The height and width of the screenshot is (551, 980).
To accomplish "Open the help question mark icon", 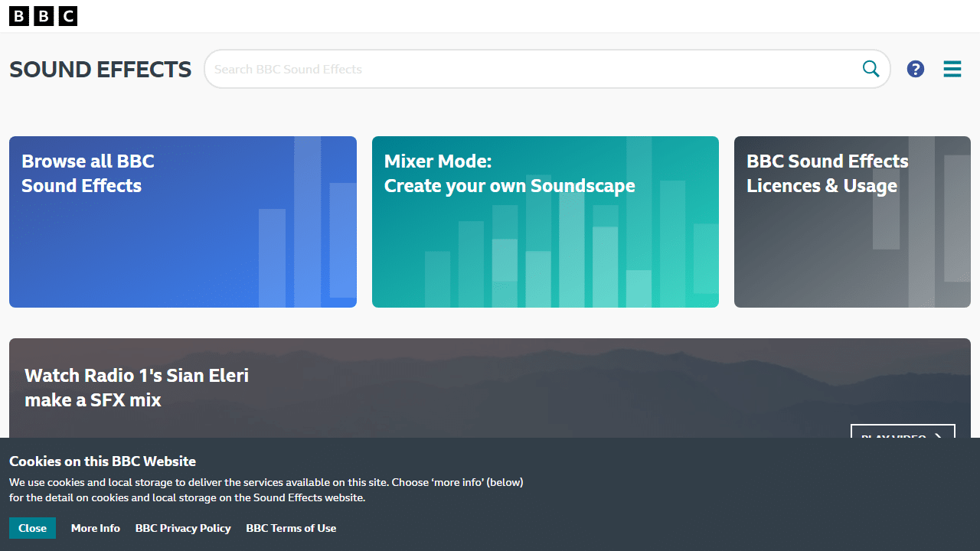I will (x=916, y=69).
